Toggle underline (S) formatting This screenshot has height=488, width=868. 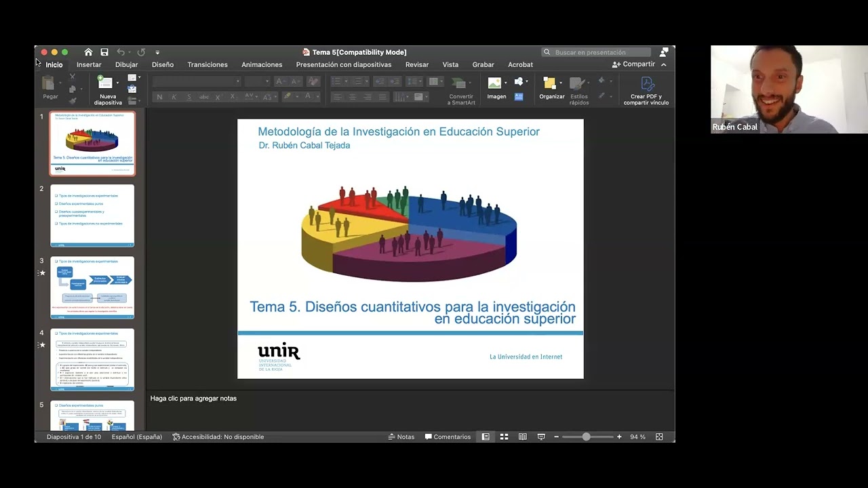click(x=188, y=97)
